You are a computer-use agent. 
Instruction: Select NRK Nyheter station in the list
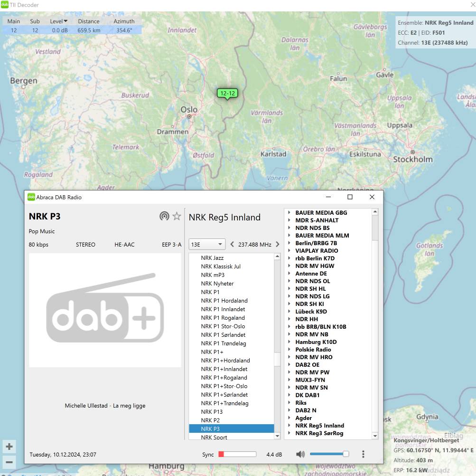(217, 284)
